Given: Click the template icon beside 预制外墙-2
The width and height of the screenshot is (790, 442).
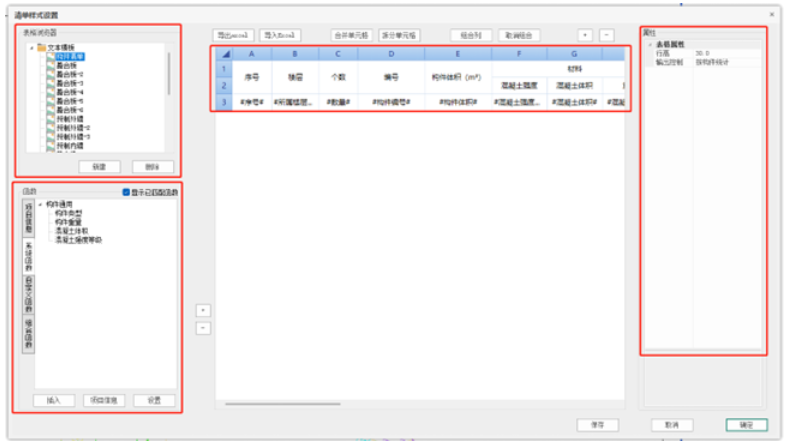Looking at the screenshot, I should coord(50,128).
